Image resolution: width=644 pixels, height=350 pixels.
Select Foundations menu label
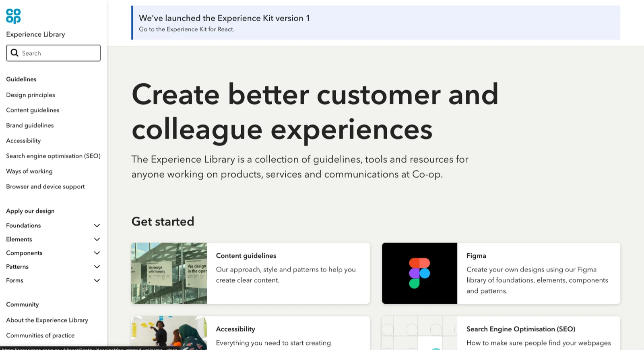(x=23, y=226)
